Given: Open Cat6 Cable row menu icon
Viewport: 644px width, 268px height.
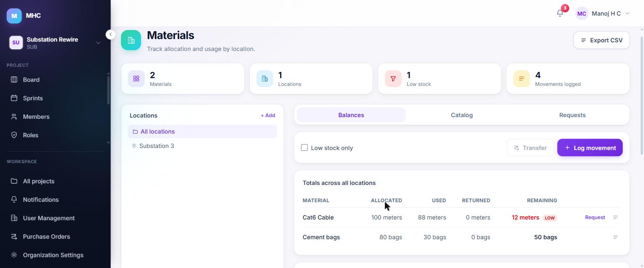Looking at the screenshot, I should pyautogui.click(x=615, y=217).
